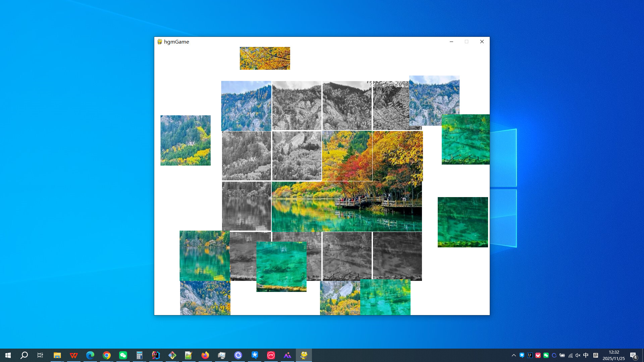The image size is (644, 362).
Task: Minimize the hgmGame window
Action: coord(451,42)
